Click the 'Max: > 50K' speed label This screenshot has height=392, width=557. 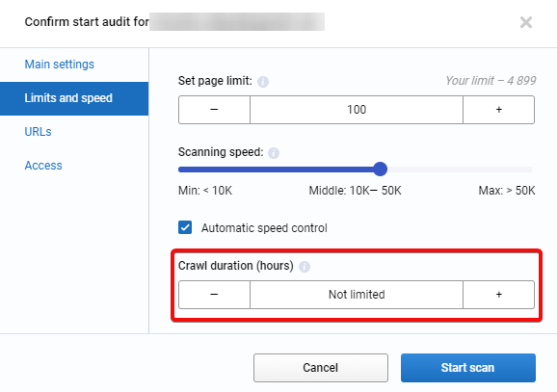[x=507, y=191]
